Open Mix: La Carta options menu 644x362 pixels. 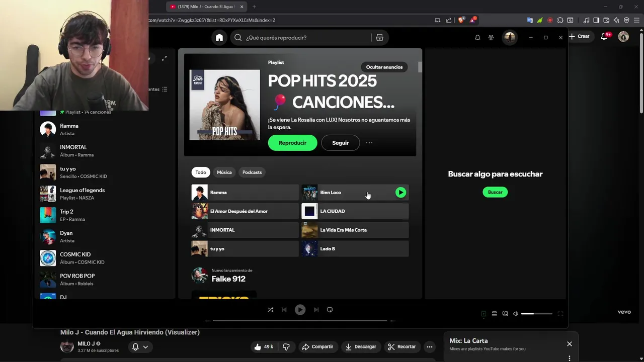[x=570, y=358]
